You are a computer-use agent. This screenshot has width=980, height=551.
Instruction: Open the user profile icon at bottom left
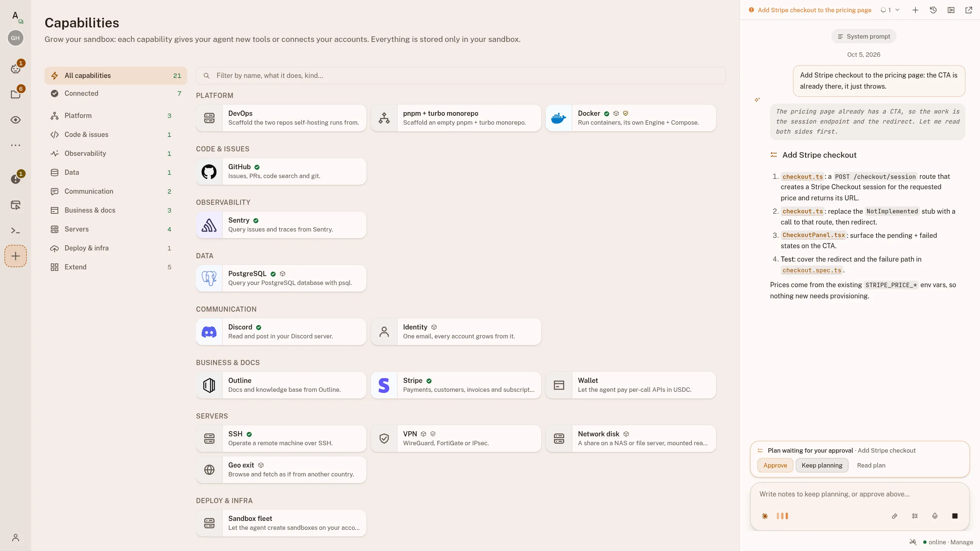16,538
